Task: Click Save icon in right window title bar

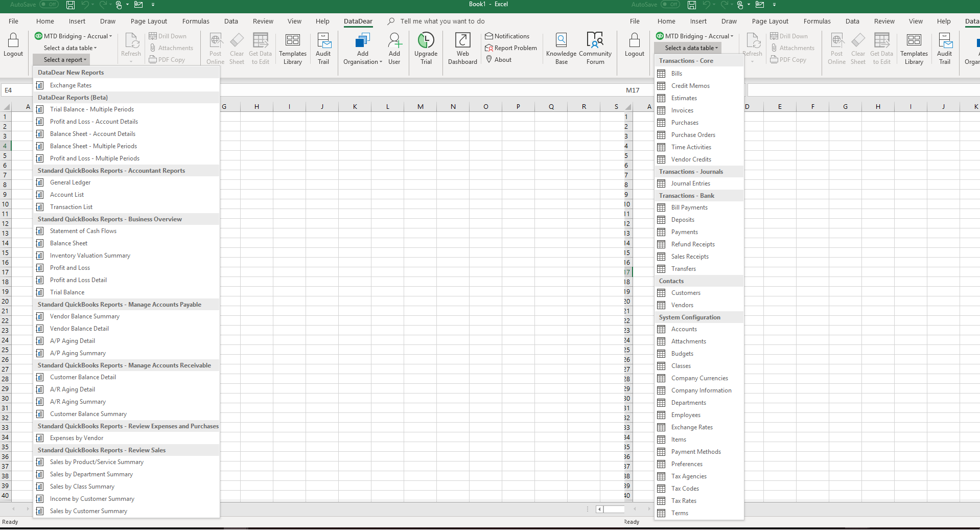Action: (x=692, y=5)
